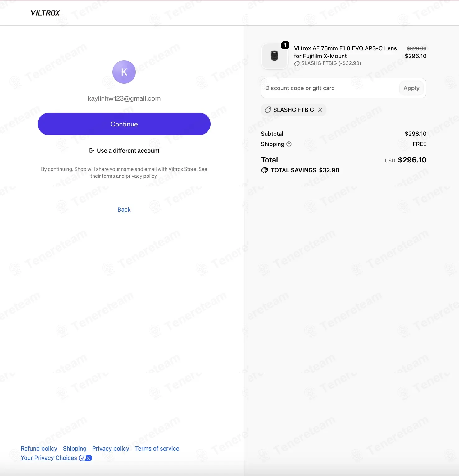Toggle the Your Privacy Choices icon
Image resolution: width=459 pixels, height=476 pixels.
coord(85,458)
